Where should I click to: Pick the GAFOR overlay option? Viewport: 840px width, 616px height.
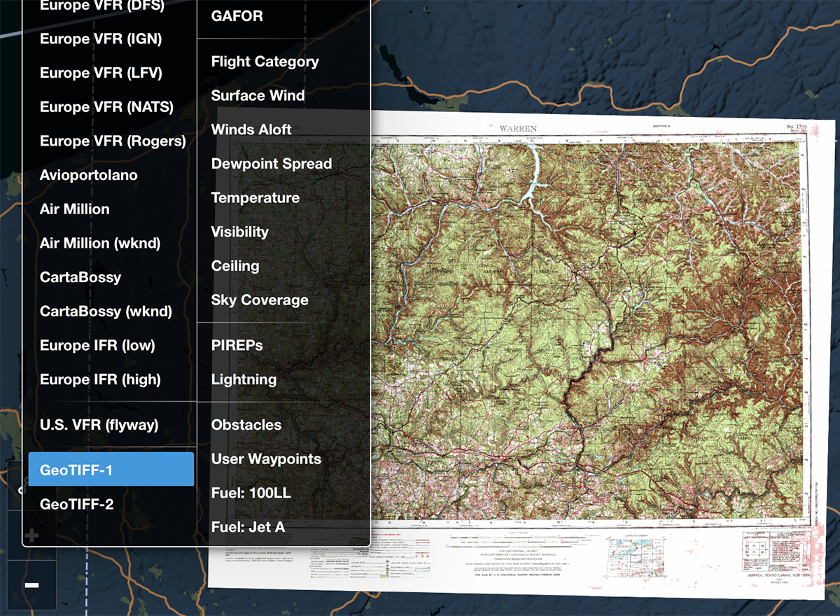pos(237,16)
